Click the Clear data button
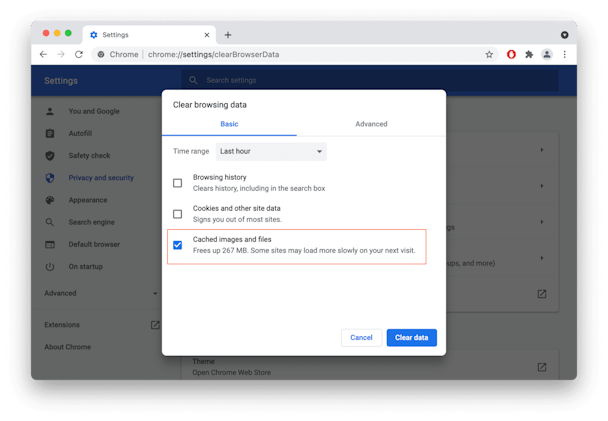 click(x=412, y=338)
